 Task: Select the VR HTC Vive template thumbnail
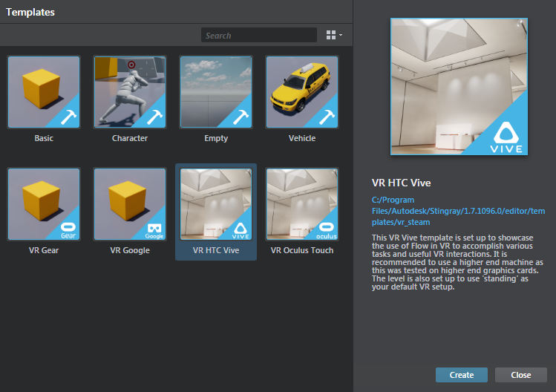pos(216,204)
